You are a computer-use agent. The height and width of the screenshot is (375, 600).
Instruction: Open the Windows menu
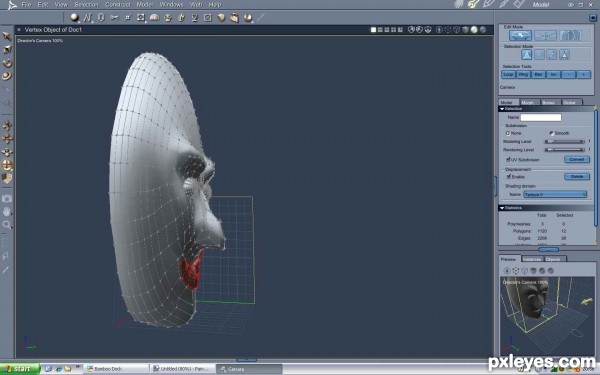point(171,5)
